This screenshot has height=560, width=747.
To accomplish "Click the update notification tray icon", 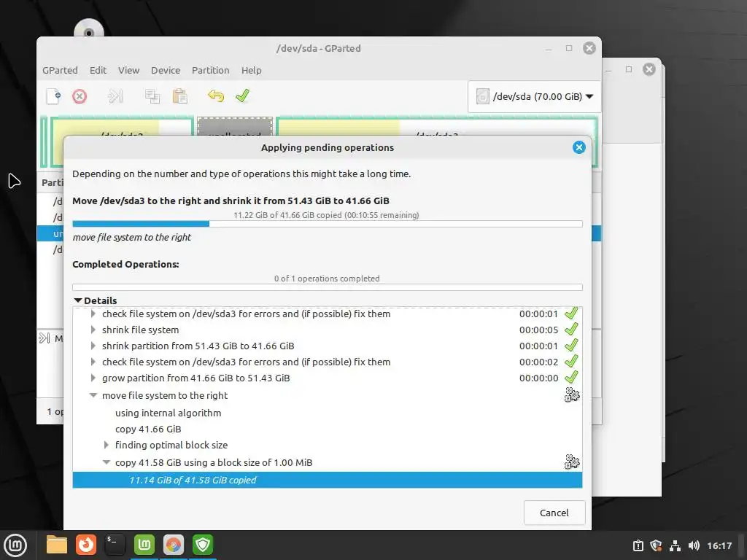I will point(638,545).
